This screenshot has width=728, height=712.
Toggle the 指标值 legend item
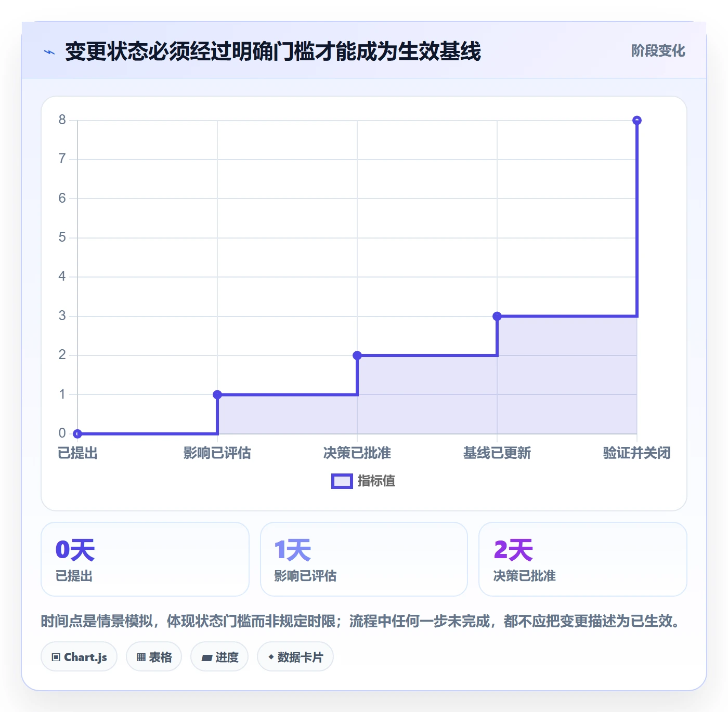coord(363,481)
